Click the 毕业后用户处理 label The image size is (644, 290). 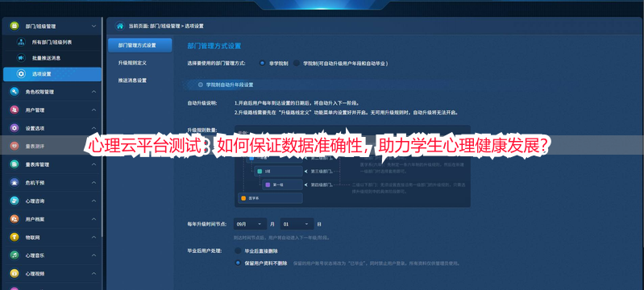(205, 251)
